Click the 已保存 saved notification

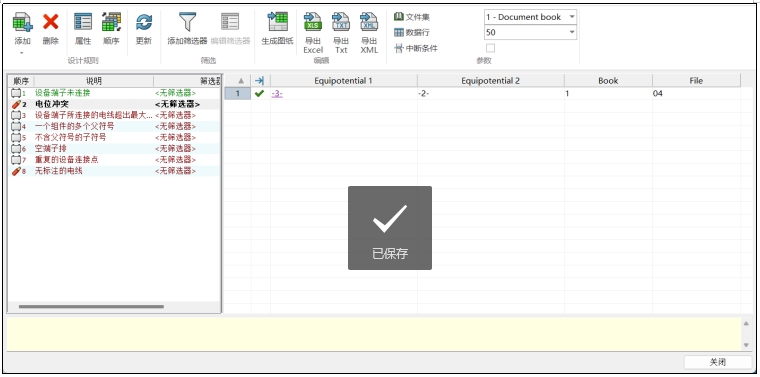pos(390,228)
